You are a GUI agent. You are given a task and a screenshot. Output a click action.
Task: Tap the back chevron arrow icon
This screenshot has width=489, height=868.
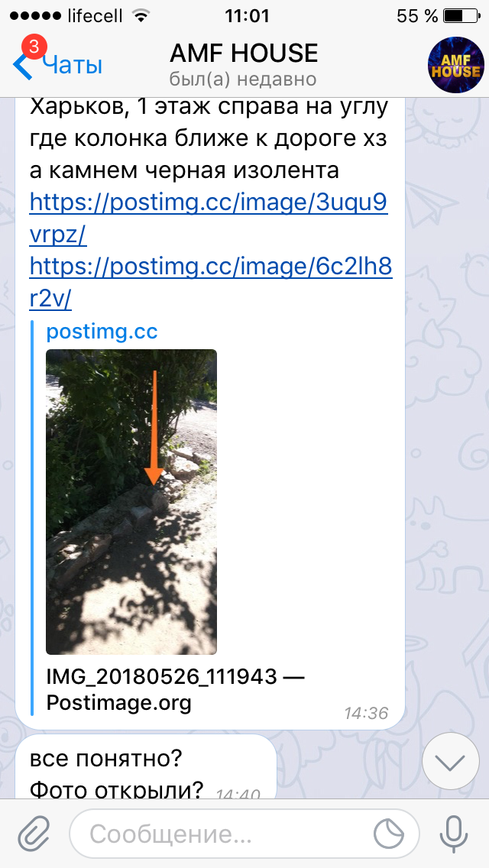tap(22, 66)
